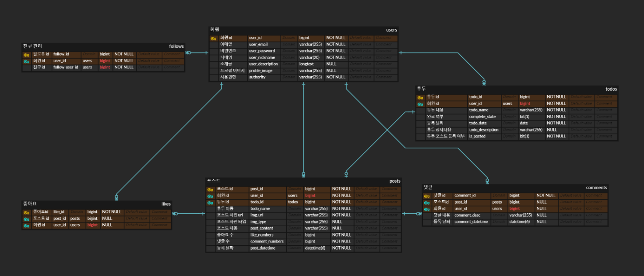
Task: Select the 'profile_image' column name
Action: 261,71
